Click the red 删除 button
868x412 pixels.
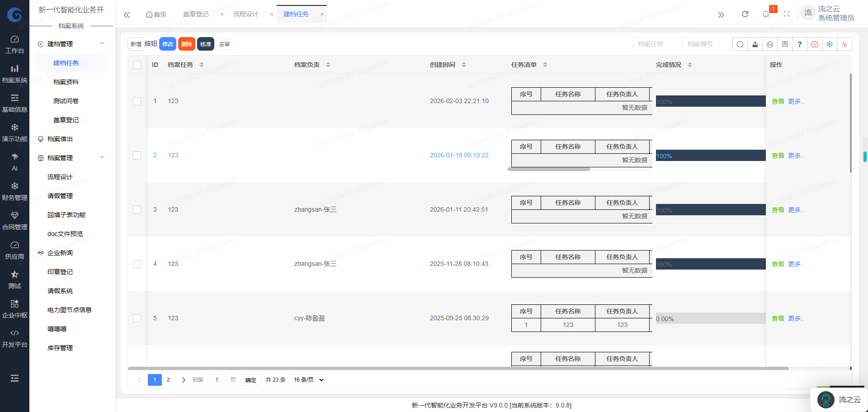(186, 44)
